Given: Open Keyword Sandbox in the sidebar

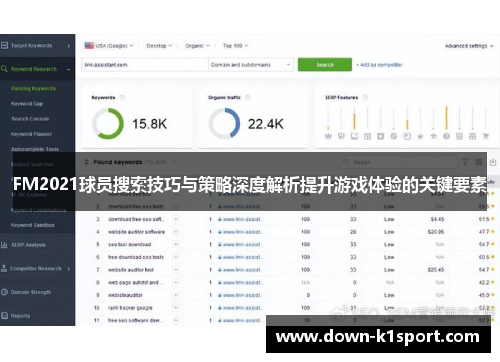Looking at the screenshot, I should 33,225.
